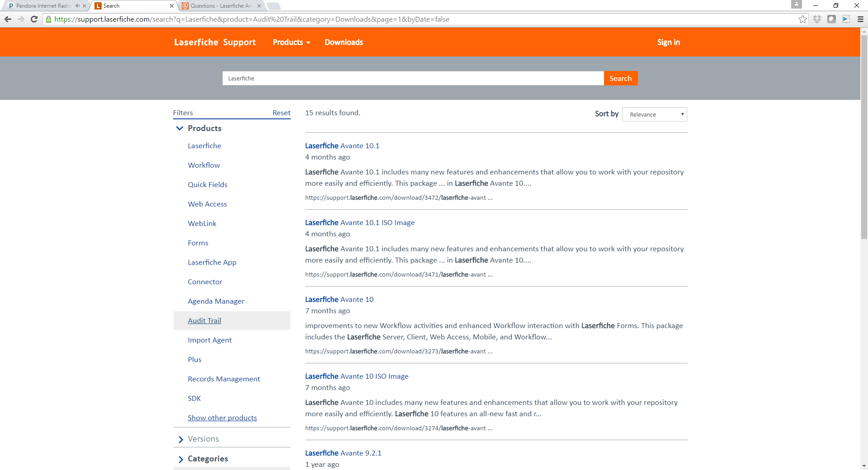Click the download/3274 URL text

399,428
